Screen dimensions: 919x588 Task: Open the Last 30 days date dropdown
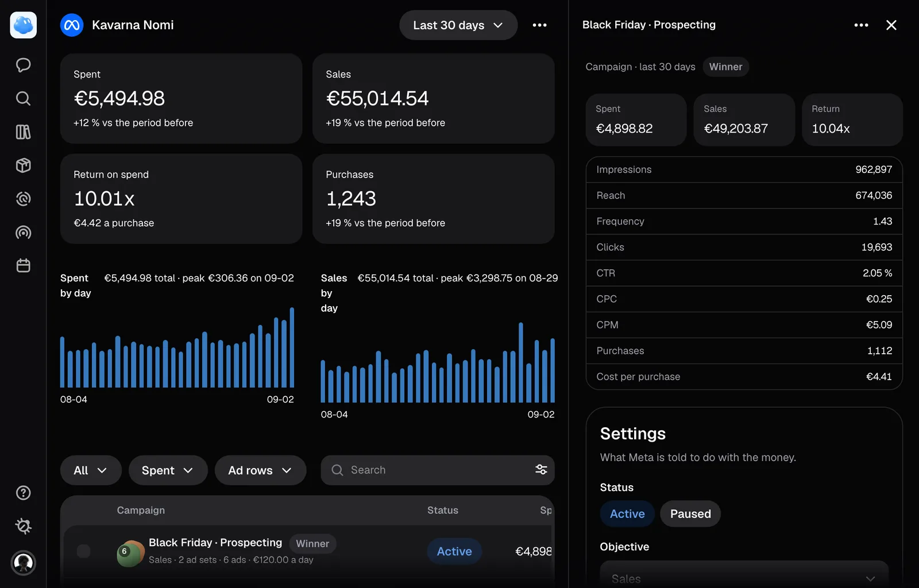coord(458,25)
